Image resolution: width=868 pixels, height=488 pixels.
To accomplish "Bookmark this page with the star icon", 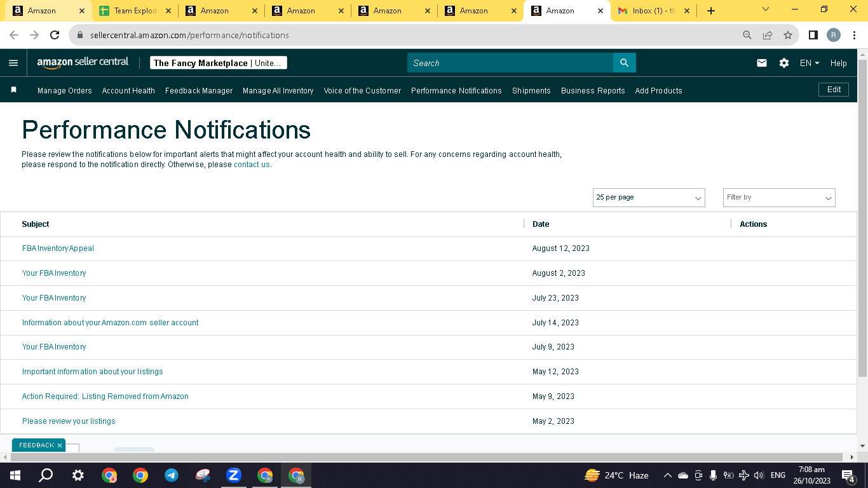I will 788,35.
